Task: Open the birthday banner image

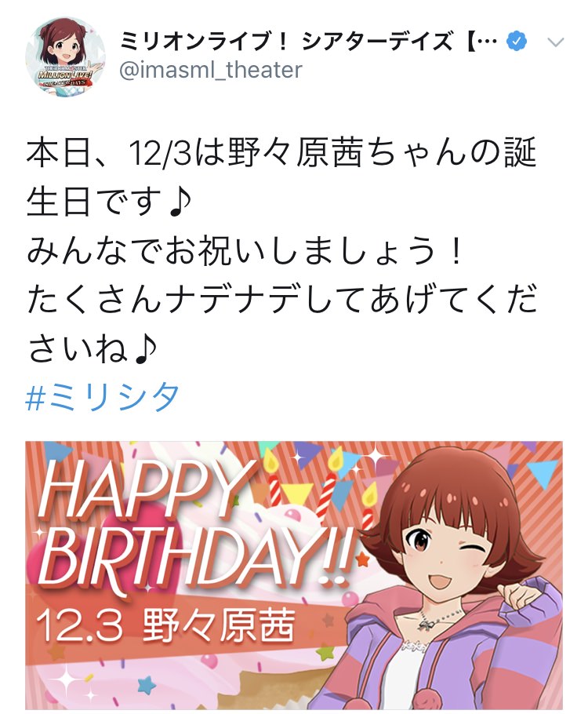Action: pyautogui.click(x=294, y=575)
